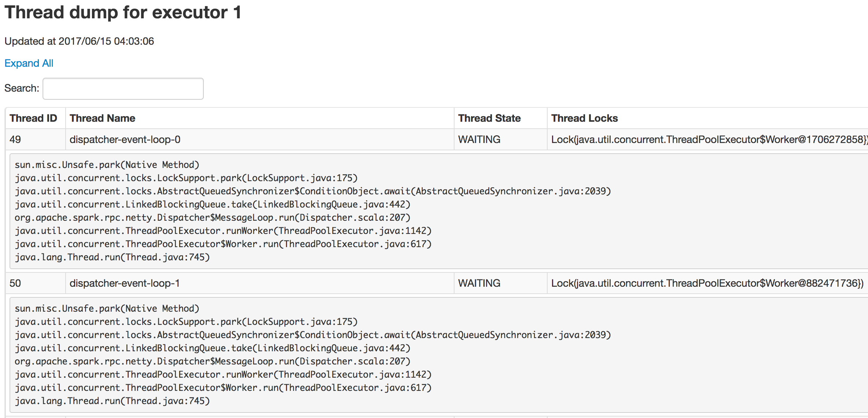Collapse thread row with ID 49
This screenshot has width=868, height=418.
pyautogui.click(x=437, y=139)
